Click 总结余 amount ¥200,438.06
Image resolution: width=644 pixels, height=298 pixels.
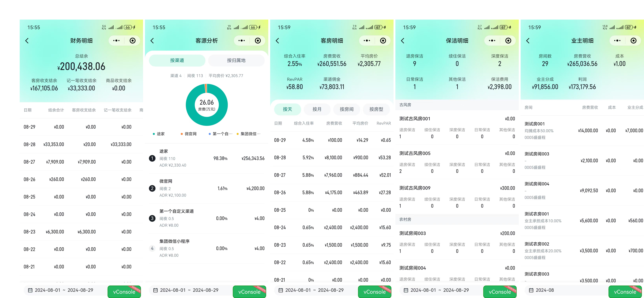tap(81, 66)
